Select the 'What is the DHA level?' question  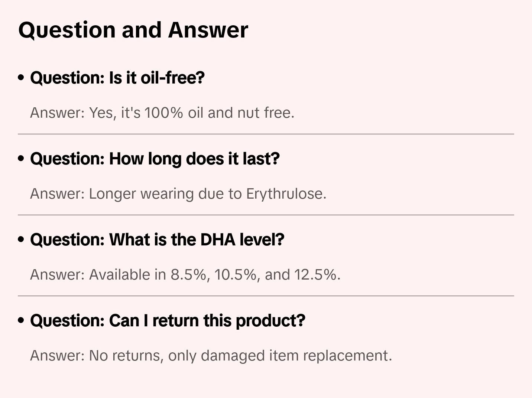point(157,239)
